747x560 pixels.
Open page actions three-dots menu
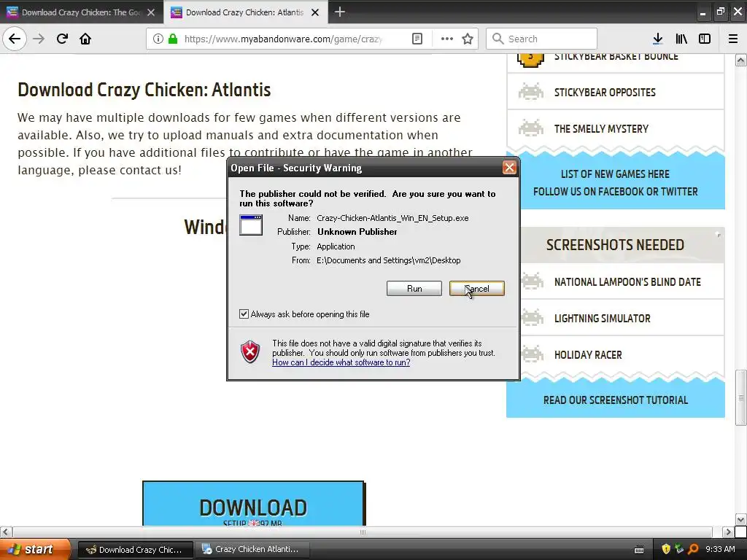coord(447,39)
